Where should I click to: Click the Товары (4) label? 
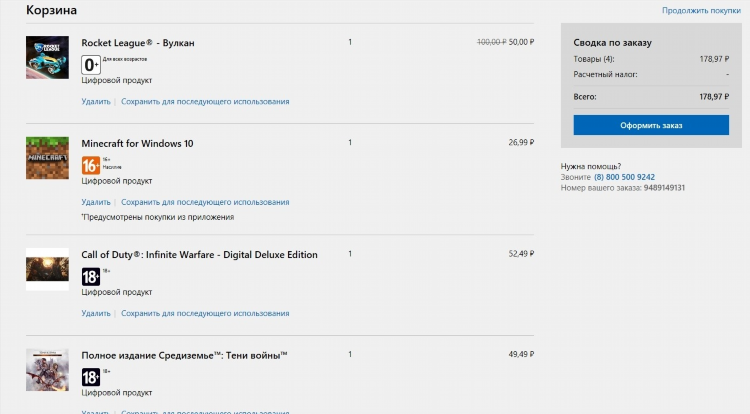[x=594, y=59]
